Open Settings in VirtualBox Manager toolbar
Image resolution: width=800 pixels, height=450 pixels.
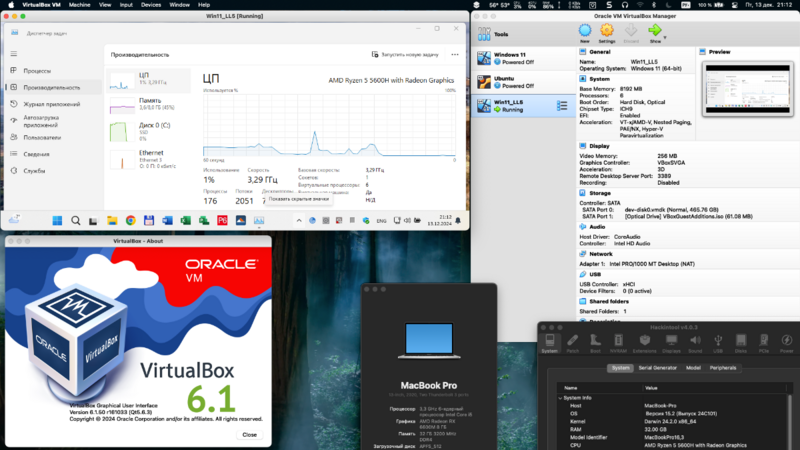point(607,34)
